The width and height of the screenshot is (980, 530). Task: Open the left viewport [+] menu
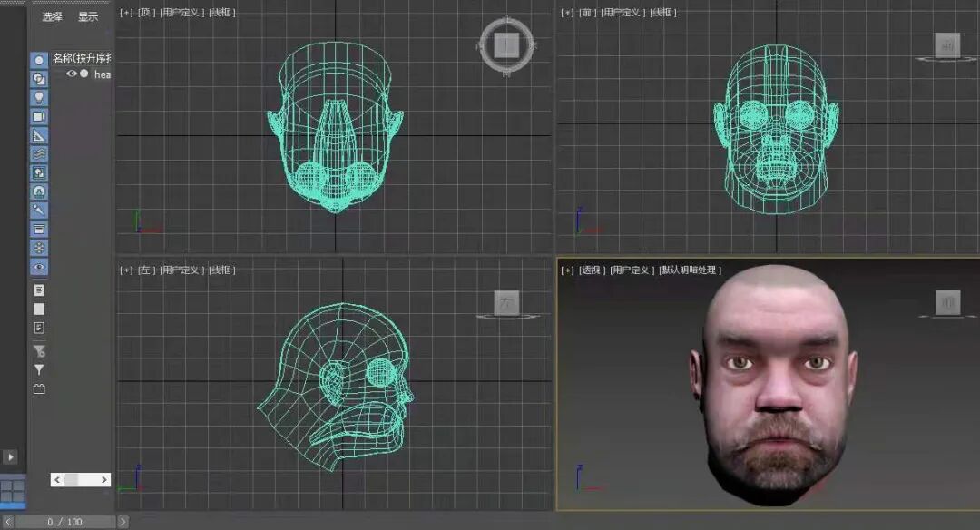[x=126, y=270]
